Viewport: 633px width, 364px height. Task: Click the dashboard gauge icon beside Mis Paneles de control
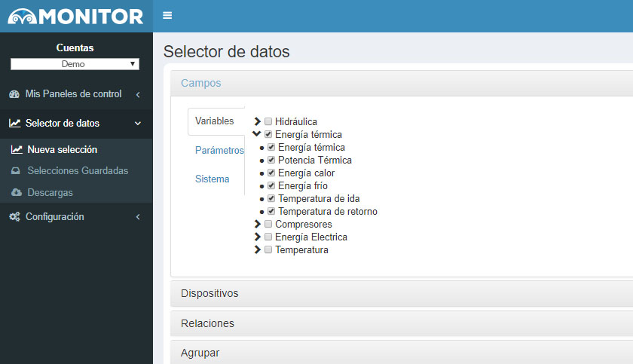pyautogui.click(x=14, y=94)
